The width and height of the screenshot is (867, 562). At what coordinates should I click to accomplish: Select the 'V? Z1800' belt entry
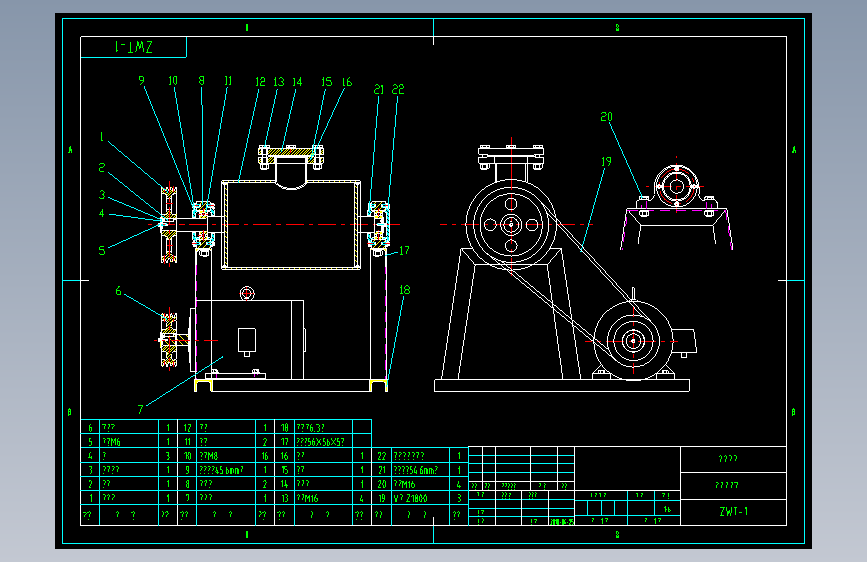click(410, 498)
